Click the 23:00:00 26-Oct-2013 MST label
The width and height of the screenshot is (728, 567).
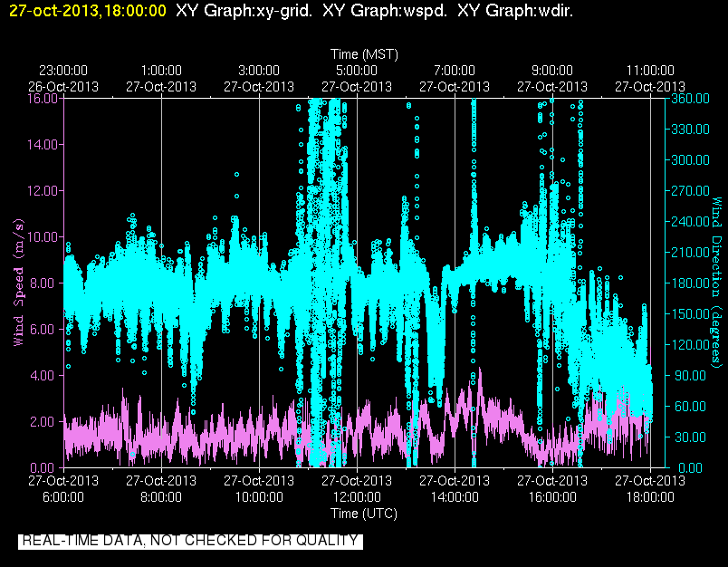point(63,79)
